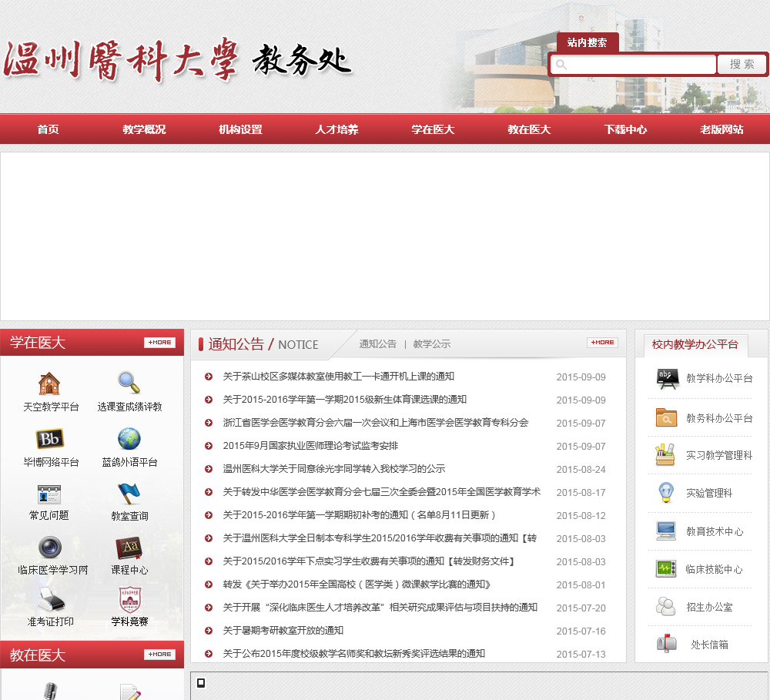Click the 课程中心 dictionary icon
The image size is (770, 700).
[129, 548]
